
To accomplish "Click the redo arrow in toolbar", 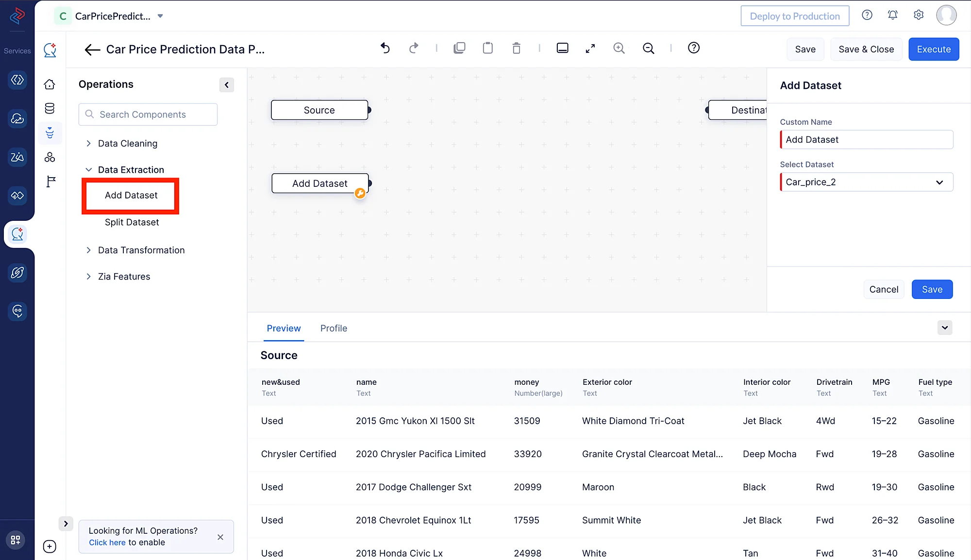I will 414,48.
